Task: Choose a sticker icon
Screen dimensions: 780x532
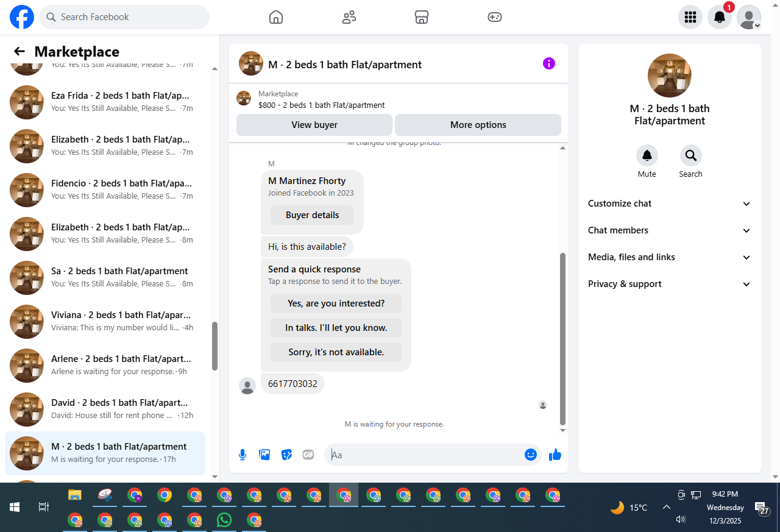Action: (x=286, y=455)
